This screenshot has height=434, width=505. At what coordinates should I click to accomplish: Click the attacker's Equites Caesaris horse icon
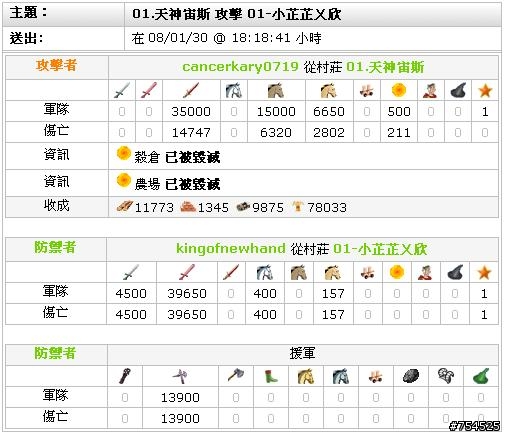[x=329, y=90]
